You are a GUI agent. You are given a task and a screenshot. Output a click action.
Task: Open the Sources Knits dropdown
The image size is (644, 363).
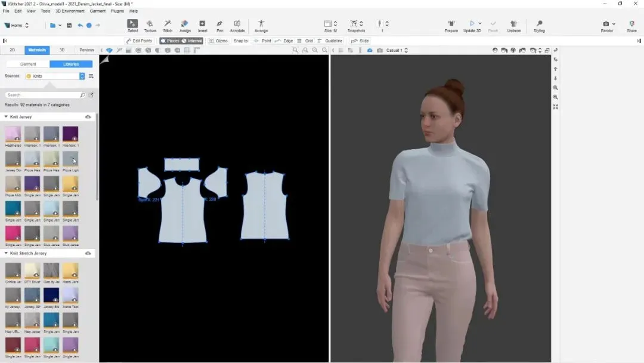point(82,76)
